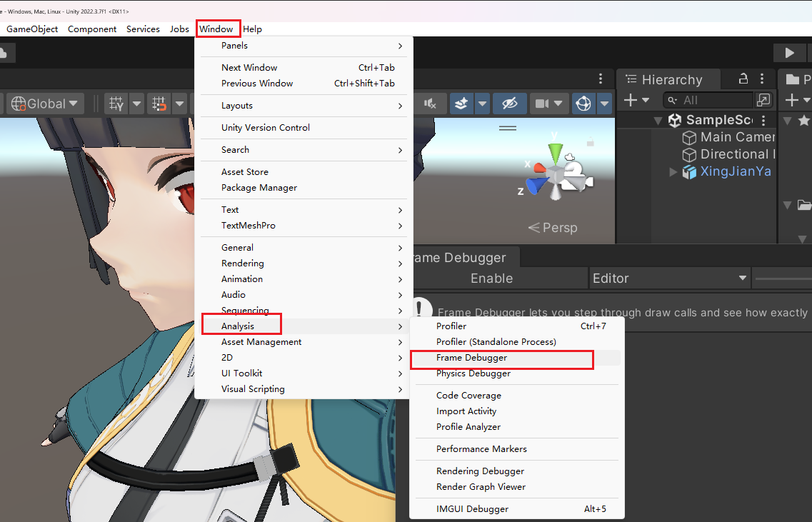Click the scene view three-dot options menu
This screenshot has width=812, height=522.
pos(601,79)
